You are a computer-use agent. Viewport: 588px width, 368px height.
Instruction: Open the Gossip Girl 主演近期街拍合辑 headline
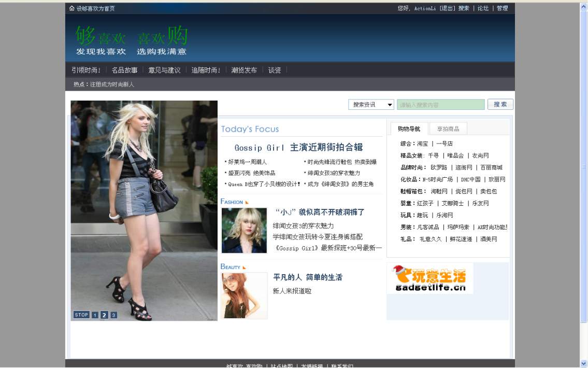point(298,147)
